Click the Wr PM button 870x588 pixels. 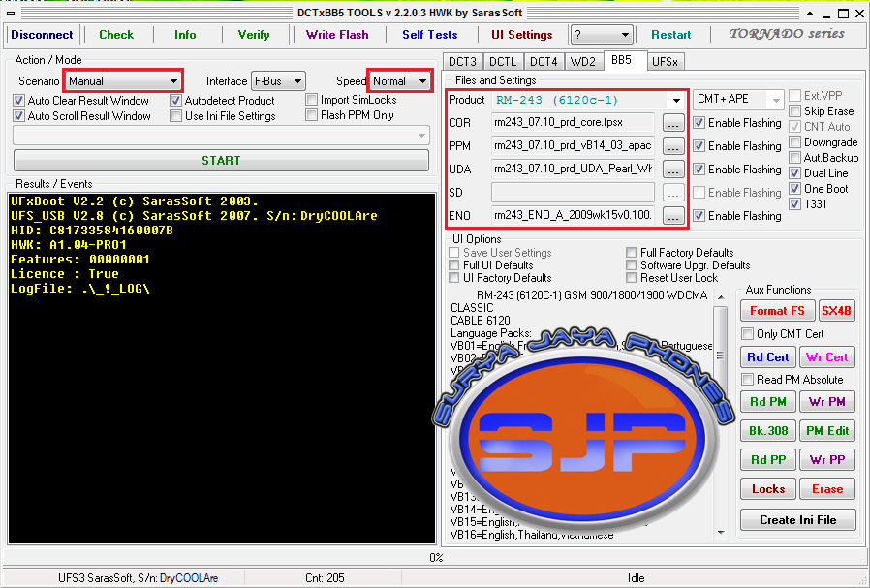pos(826,402)
